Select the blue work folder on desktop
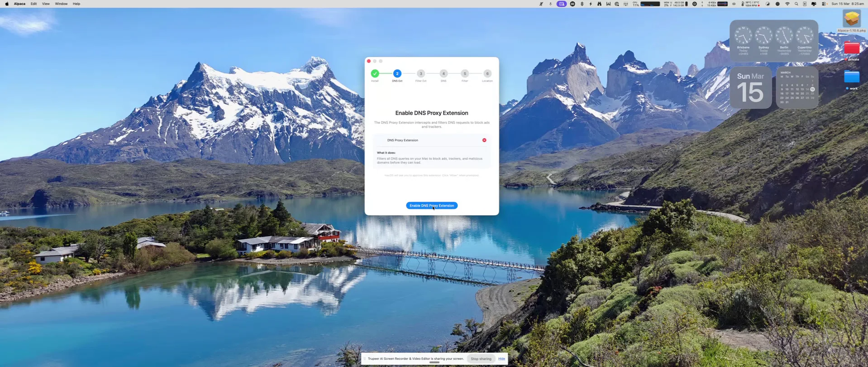The image size is (868, 367). (851, 77)
